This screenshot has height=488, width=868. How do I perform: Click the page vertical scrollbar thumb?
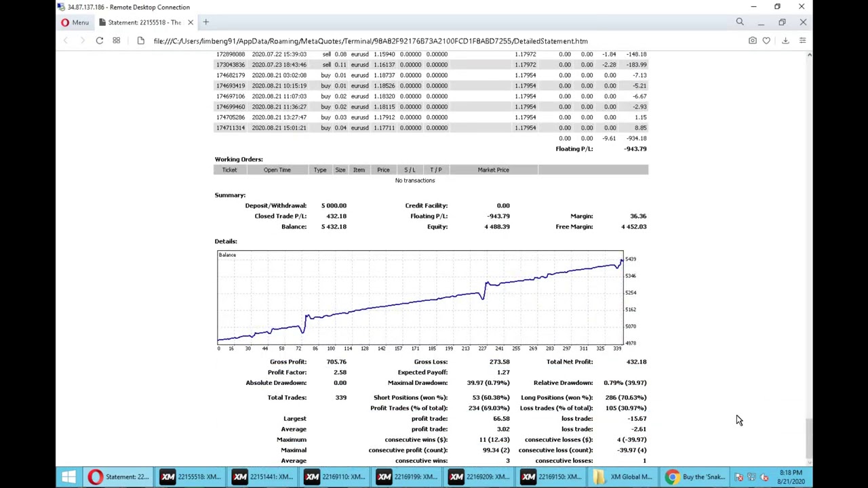tap(808, 437)
